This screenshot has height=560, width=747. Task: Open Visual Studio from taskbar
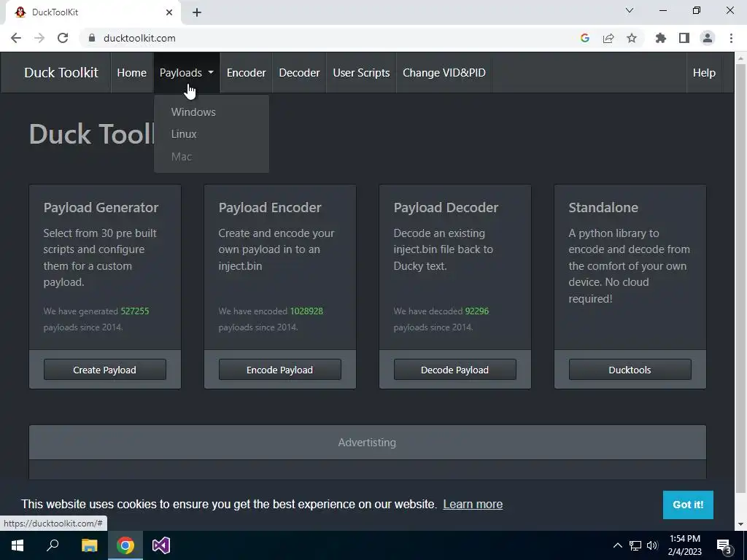point(161,545)
